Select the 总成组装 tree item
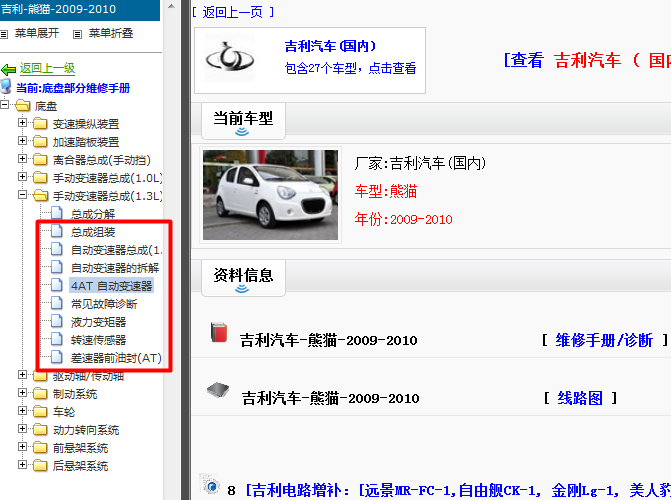This screenshot has height=500, width=671. point(93,232)
